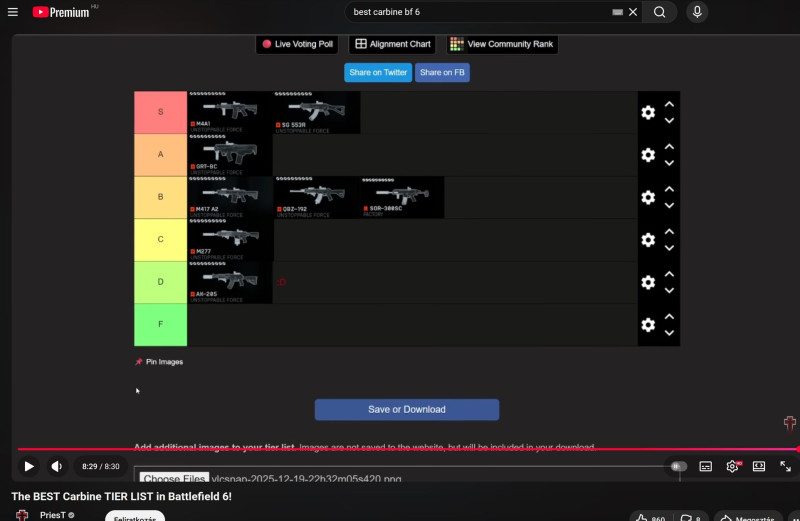The width and height of the screenshot is (800, 521).
Task: Toggle subtitles/closed captions
Action: tap(706, 466)
